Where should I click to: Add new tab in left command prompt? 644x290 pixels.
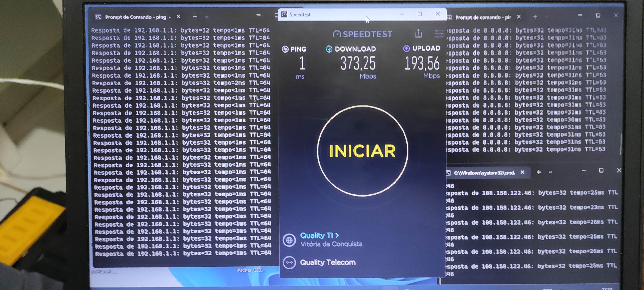(195, 17)
